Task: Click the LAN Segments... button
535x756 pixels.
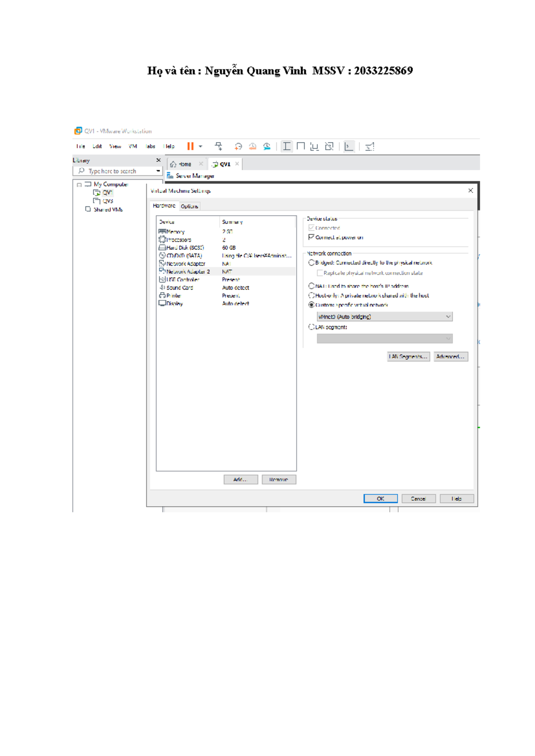Action: click(409, 357)
